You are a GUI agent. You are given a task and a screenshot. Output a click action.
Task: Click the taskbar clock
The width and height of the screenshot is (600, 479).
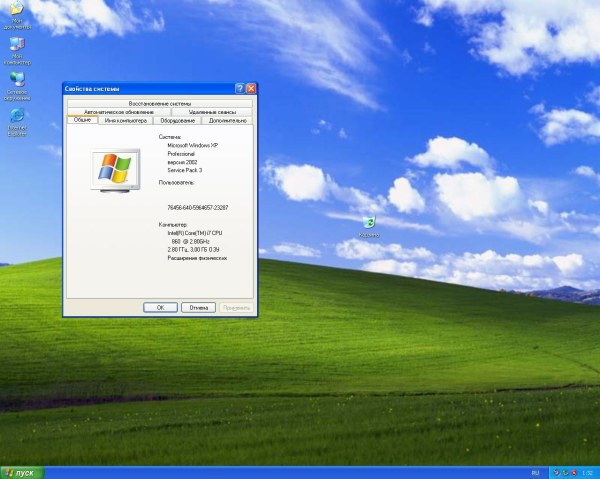[x=587, y=473]
